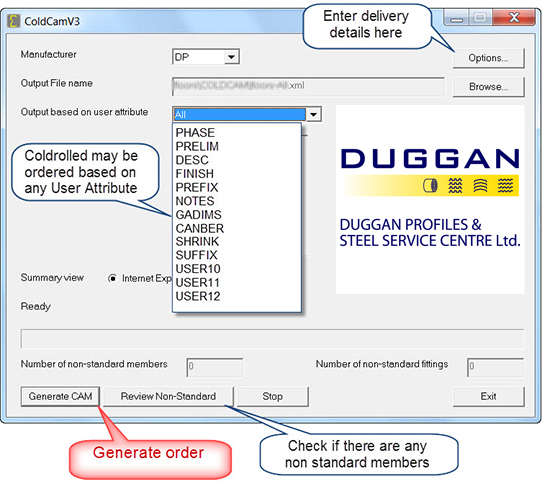
Task: Open Review Non-Standard members
Action: tap(168, 396)
